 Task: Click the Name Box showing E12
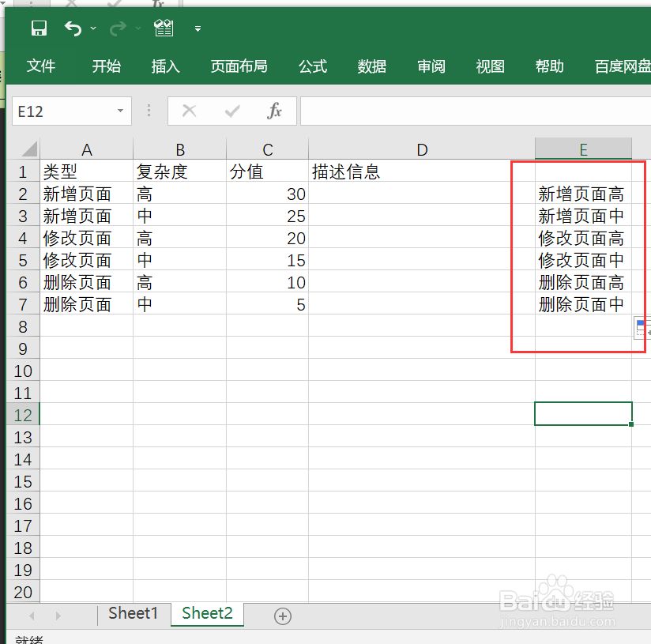click(64, 111)
